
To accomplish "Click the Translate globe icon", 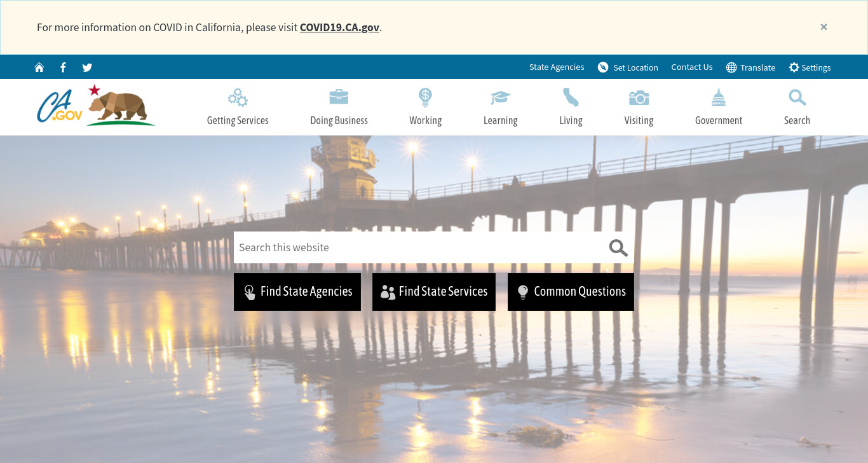I will coord(731,67).
